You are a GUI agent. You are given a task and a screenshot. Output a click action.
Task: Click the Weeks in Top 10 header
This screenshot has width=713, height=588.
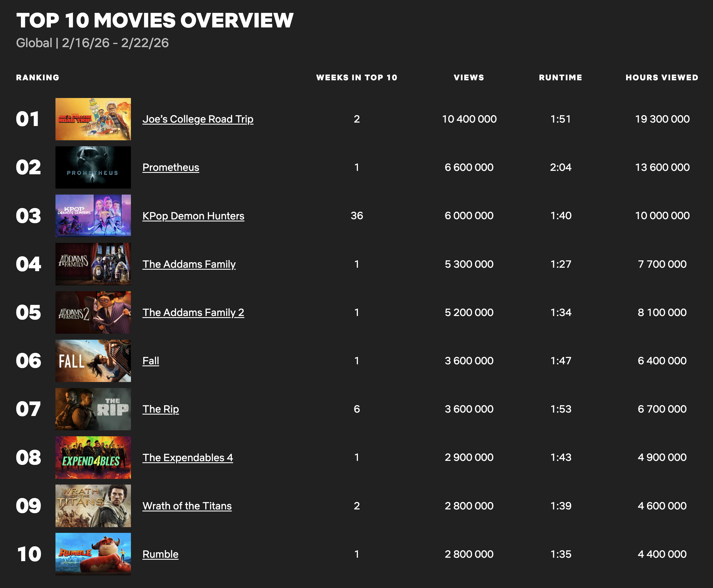click(x=356, y=77)
